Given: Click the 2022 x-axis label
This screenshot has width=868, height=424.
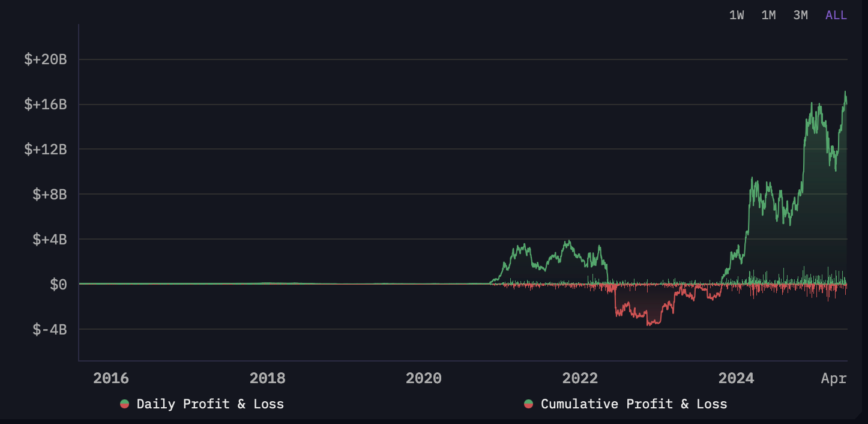Looking at the screenshot, I should pyautogui.click(x=580, y=378).
